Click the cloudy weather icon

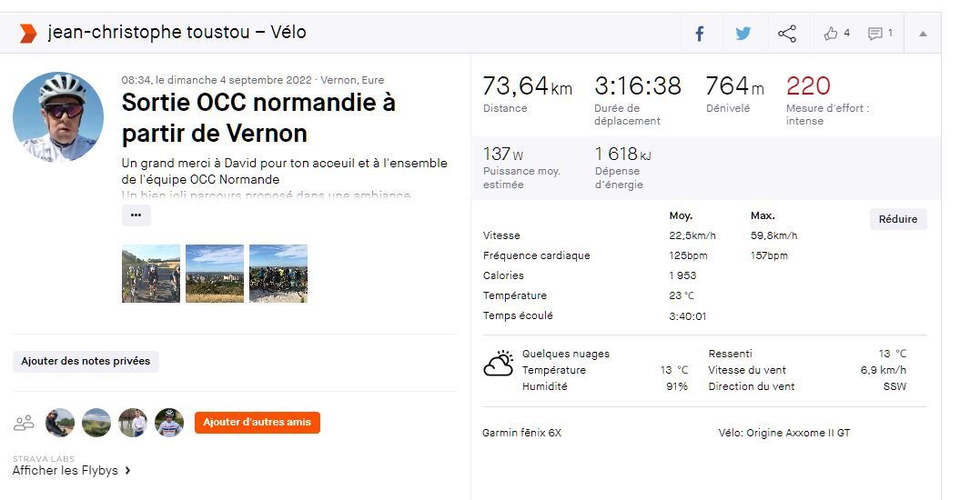[499, 365]
